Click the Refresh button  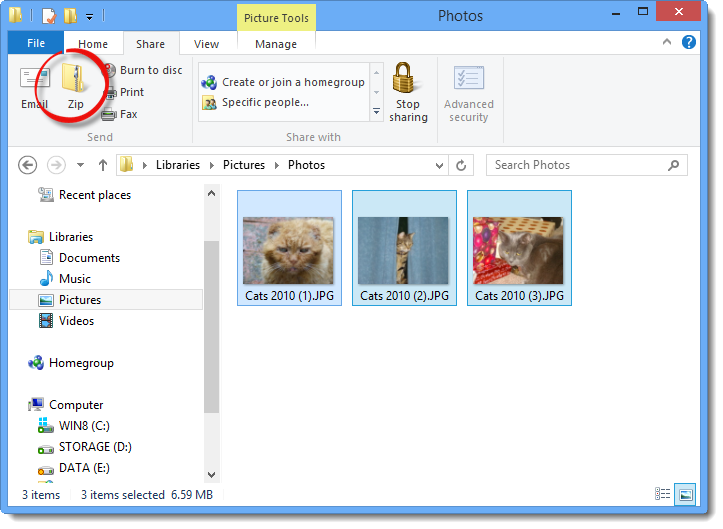click(461, 165)
